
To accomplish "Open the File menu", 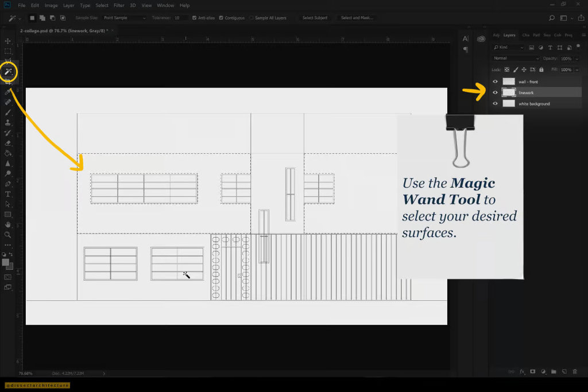I will [x=22, y=5].
